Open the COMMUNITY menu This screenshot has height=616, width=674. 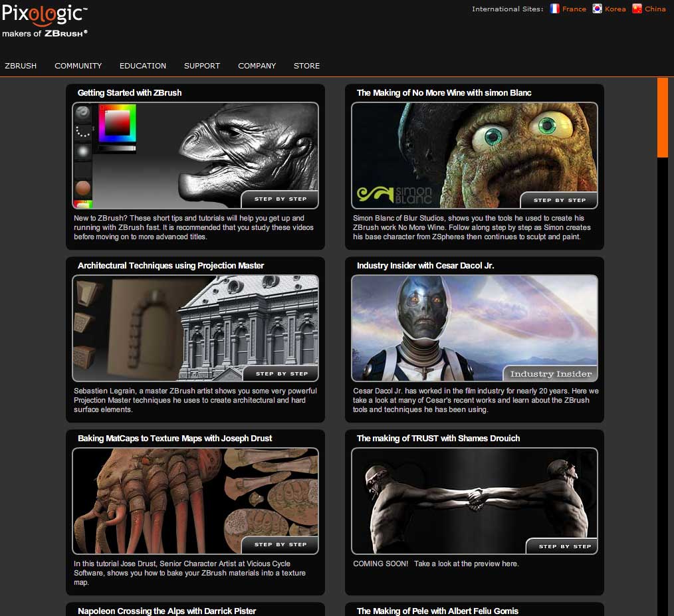point(78,66)
